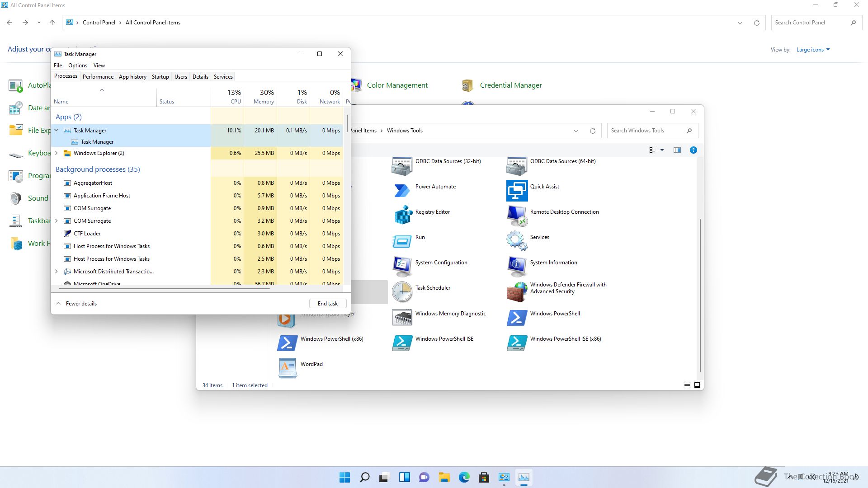Open Windows Defender Firewall with Advanced Security icon

click(x=517, y=292)
